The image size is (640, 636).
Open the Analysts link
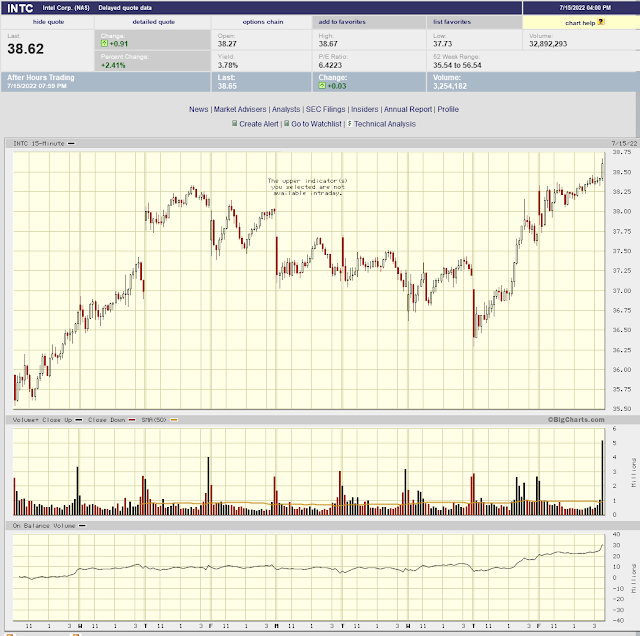click(286, 109)
